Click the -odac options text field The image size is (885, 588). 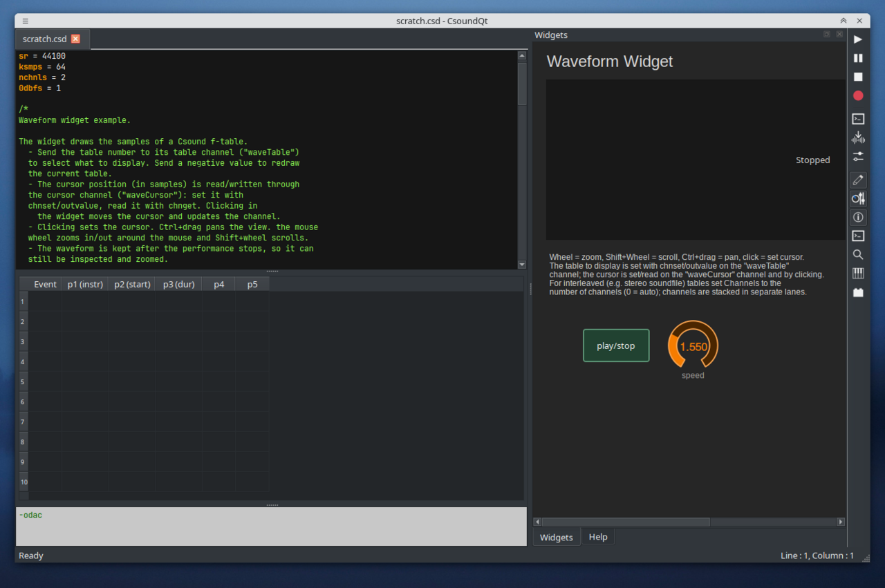tap(271, 527)
